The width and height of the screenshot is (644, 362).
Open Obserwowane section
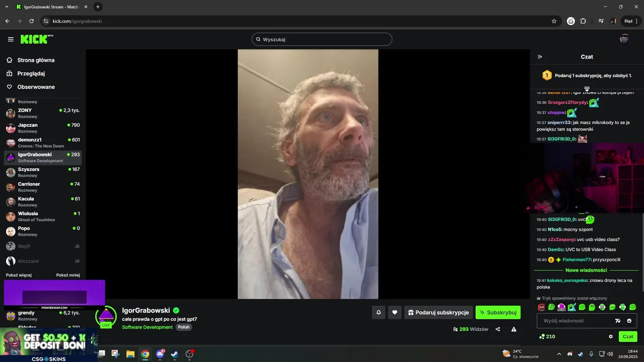point(31,87)
